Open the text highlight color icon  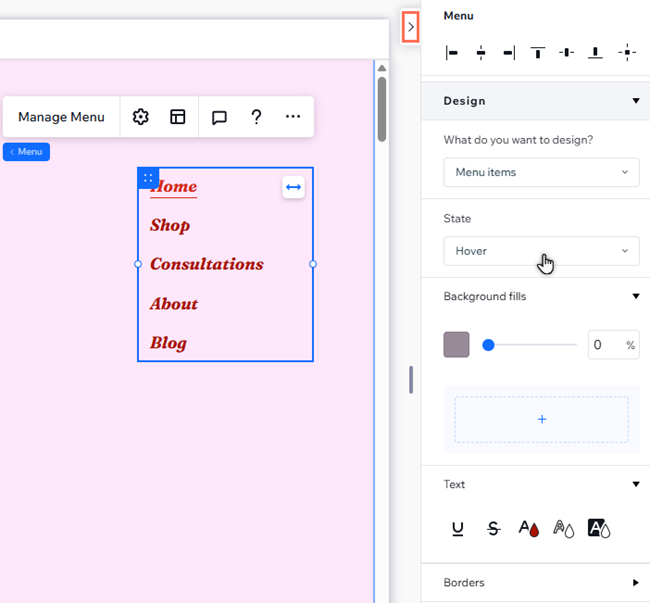[x=599, y=529]
